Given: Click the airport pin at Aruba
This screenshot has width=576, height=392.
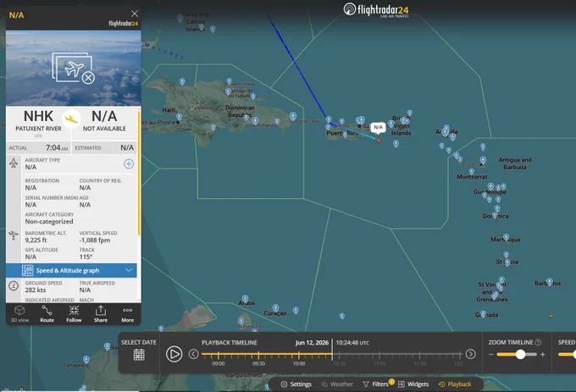Looking at the screenshot, I should [x=245, y=299].
